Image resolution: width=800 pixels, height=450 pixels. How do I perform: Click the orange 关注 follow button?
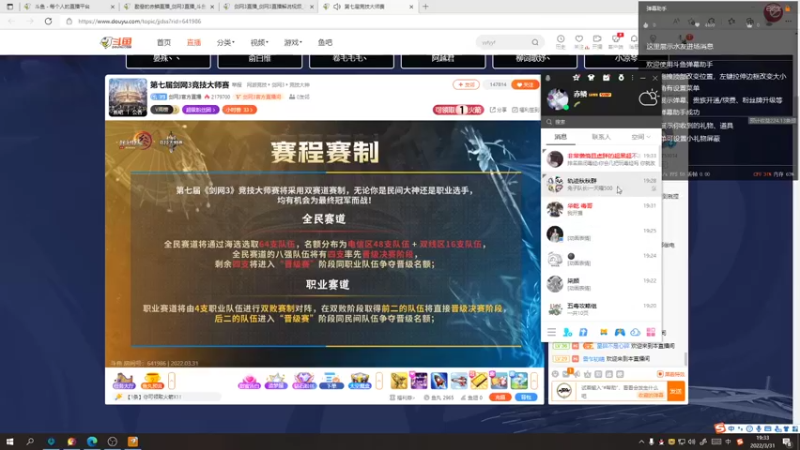tap(525, 85)
